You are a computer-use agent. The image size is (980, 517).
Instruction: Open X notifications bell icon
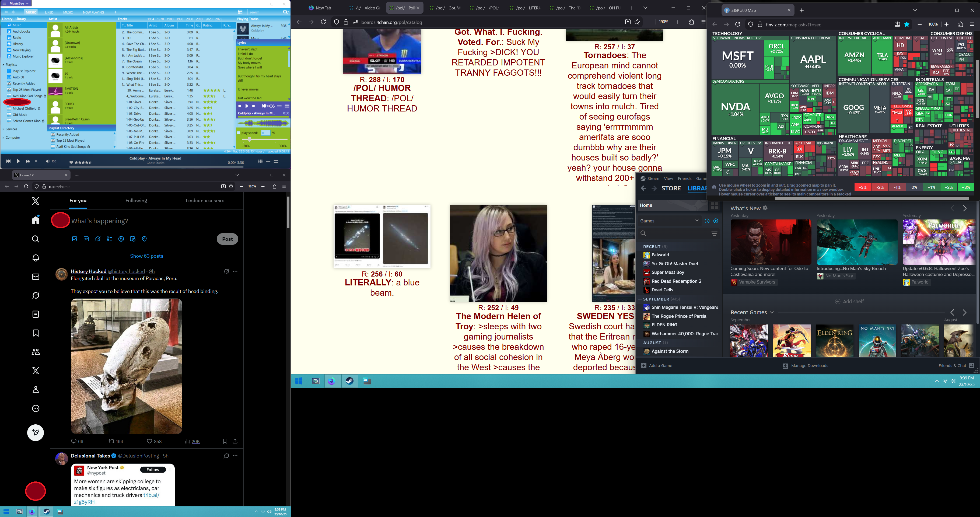point(35,258)
